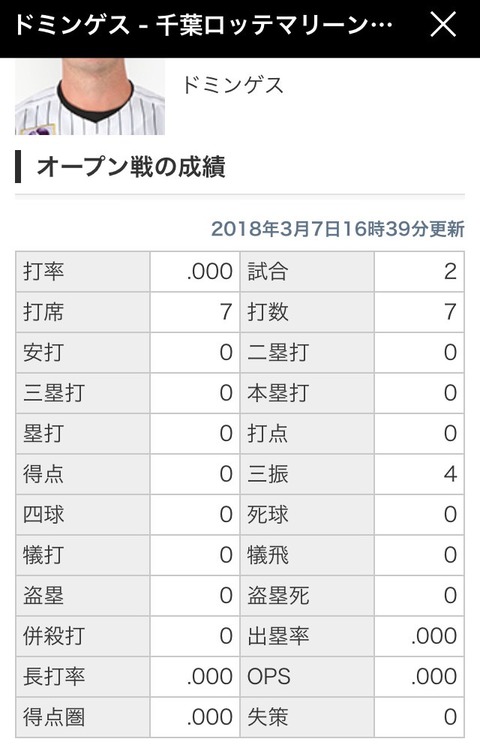480x748 pixels.
Task: Select the 打席 row label
Action: click(x=83, y=312)
